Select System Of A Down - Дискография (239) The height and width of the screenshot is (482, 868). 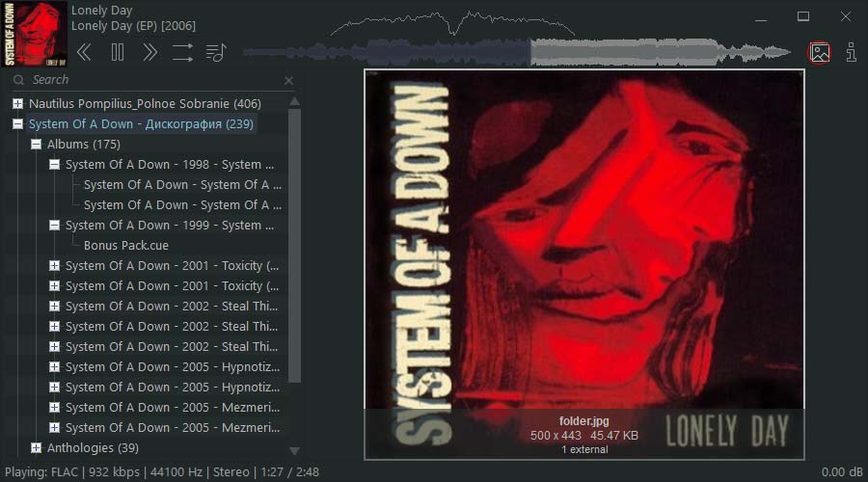(141, 124)
